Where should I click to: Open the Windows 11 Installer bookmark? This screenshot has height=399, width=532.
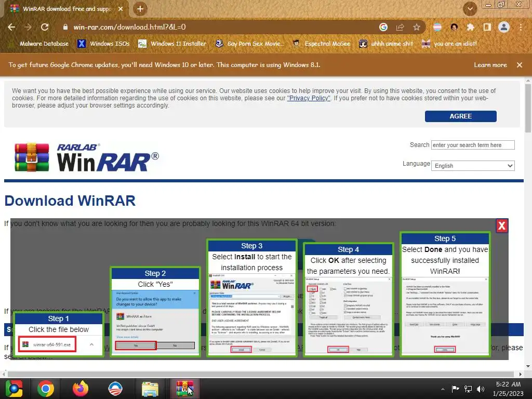coord(172,44)
